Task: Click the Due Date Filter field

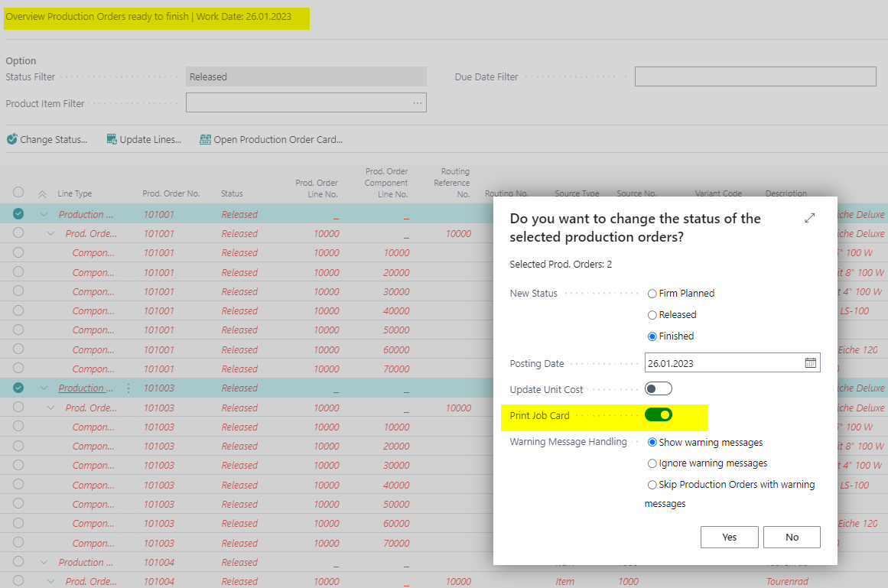Action: (x=756, y=76)
